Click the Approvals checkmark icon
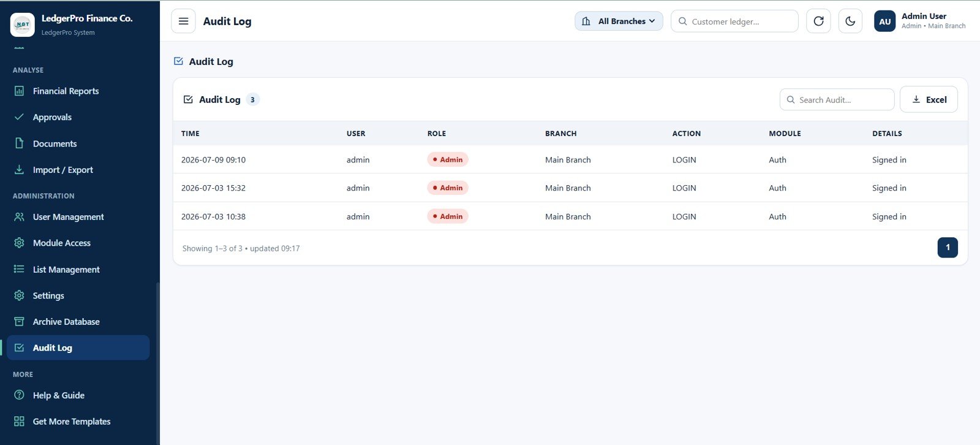Viewport: 980px width, 445px height. pos(19,117)
